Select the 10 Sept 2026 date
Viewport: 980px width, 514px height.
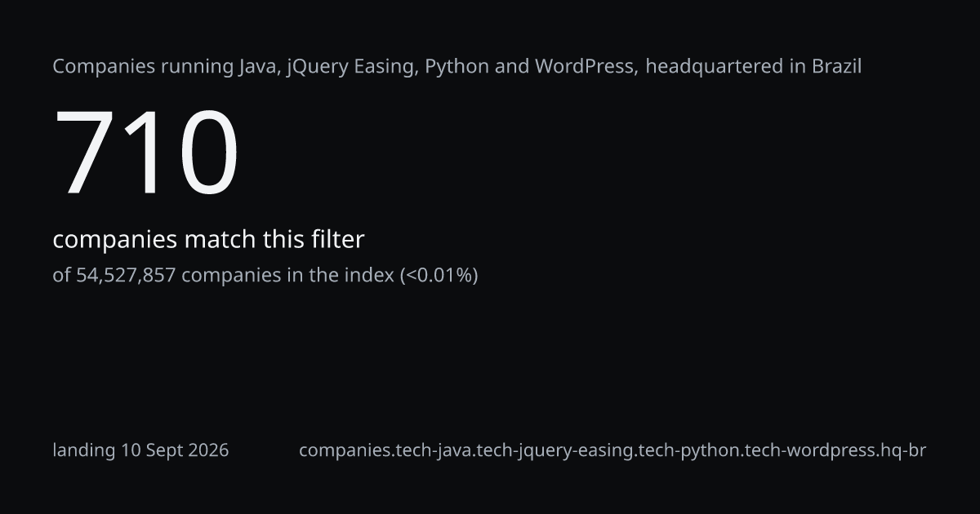click(x=175, y=450)
